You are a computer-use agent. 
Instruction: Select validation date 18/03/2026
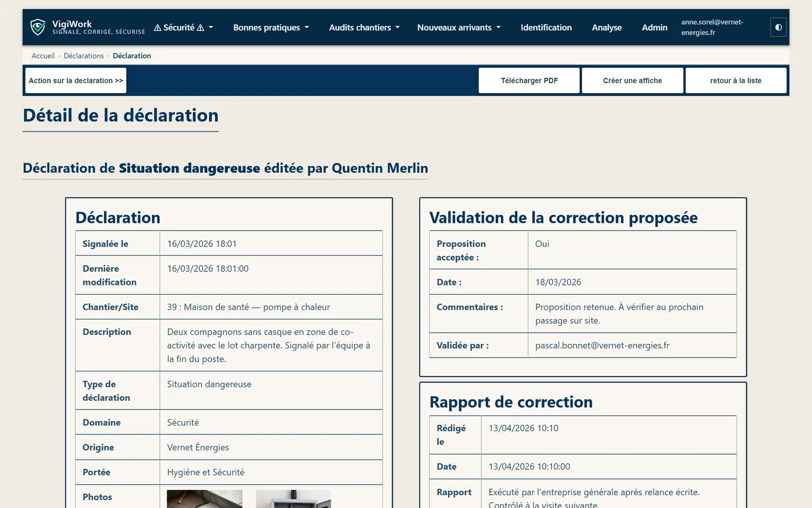[x=558, y=282]
